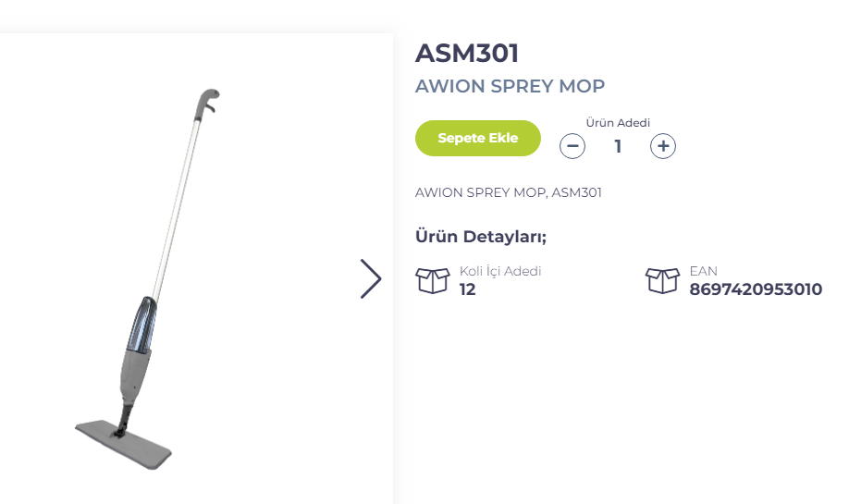Show next product image with arrow
Screen dimensions: 849x504
371,278
